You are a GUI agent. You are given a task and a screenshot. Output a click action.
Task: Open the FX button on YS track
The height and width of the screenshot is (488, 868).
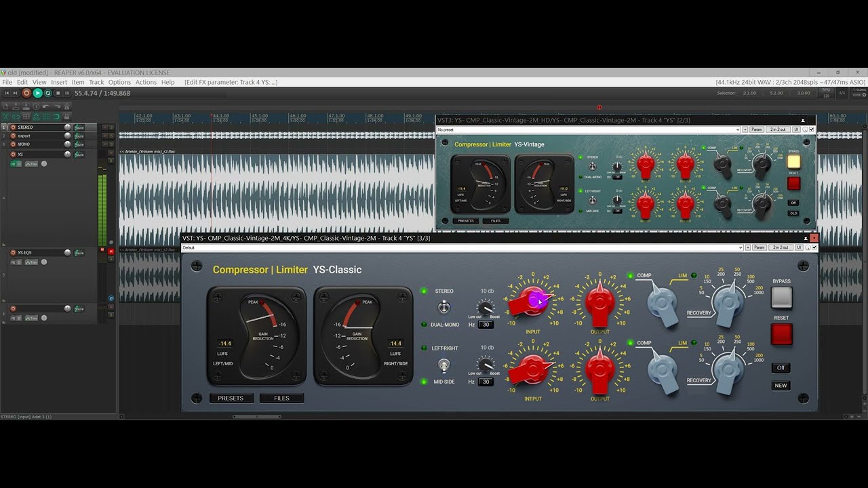[13, 163]
